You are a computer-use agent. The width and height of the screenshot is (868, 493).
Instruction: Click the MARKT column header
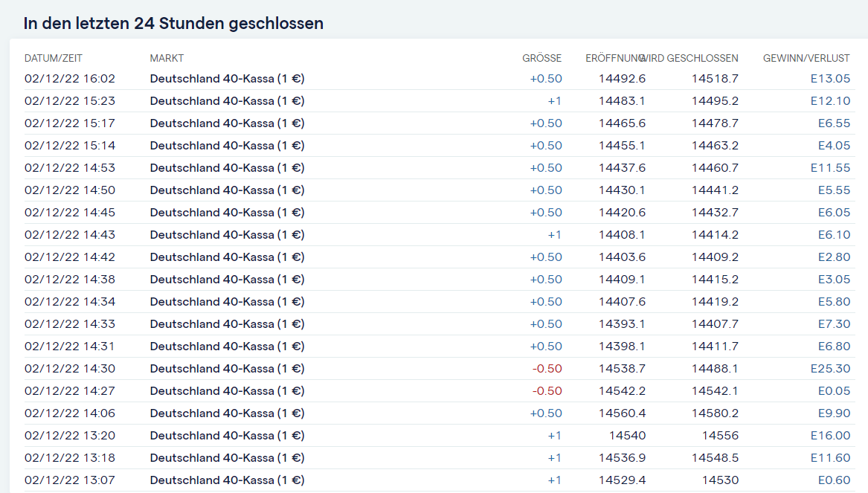[x=167, y=58]
